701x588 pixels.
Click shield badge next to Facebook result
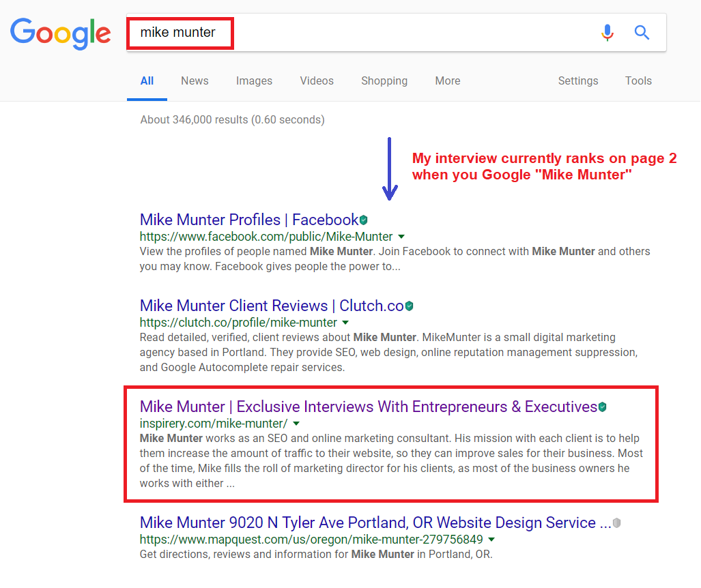click(x=363, y=220)
